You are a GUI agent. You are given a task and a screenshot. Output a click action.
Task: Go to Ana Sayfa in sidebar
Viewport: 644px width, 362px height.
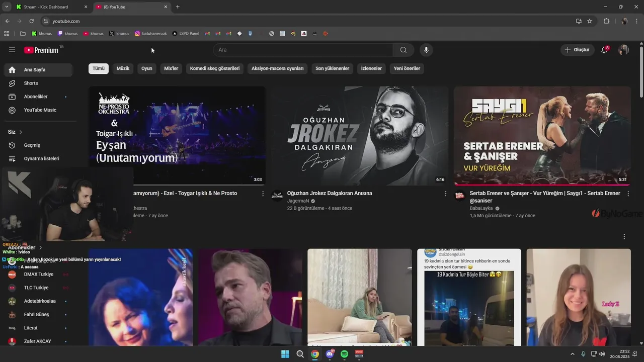(x=38, y=70)
